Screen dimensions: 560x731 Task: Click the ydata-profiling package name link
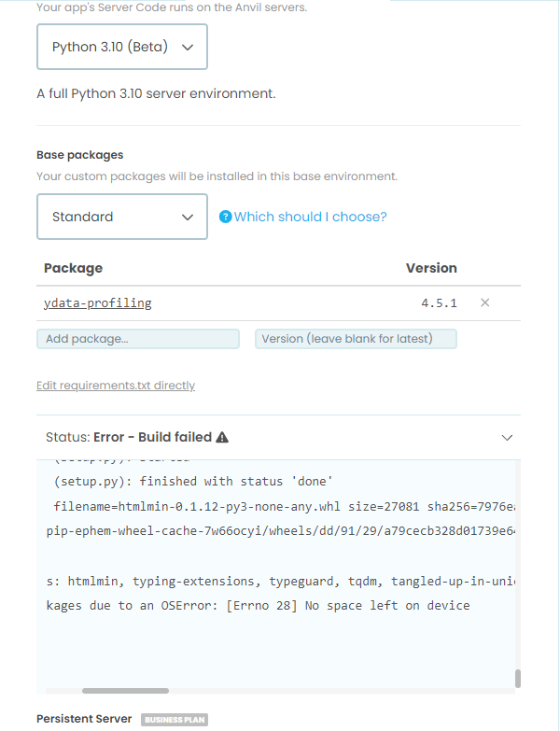pyautogui.click(x=97, y=303)
